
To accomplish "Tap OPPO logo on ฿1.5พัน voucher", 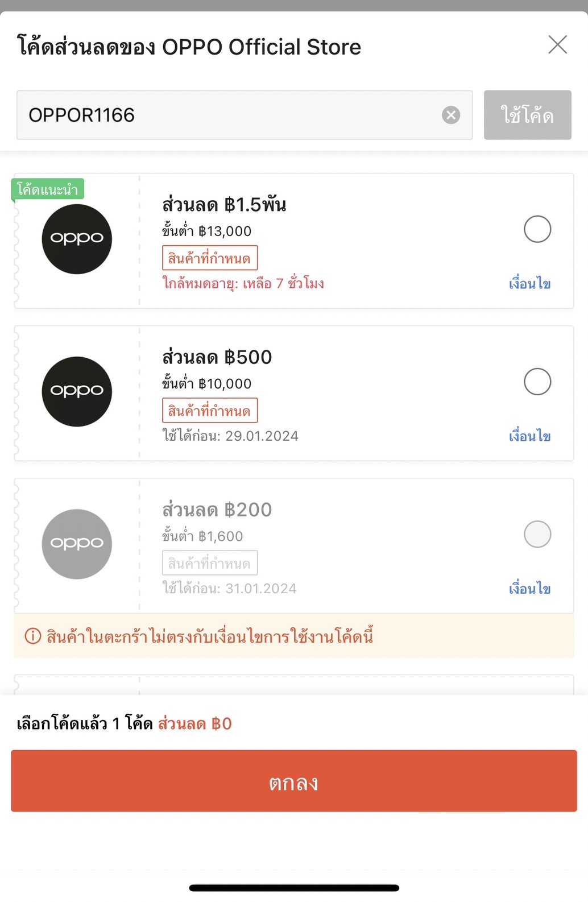I will 77,239.
